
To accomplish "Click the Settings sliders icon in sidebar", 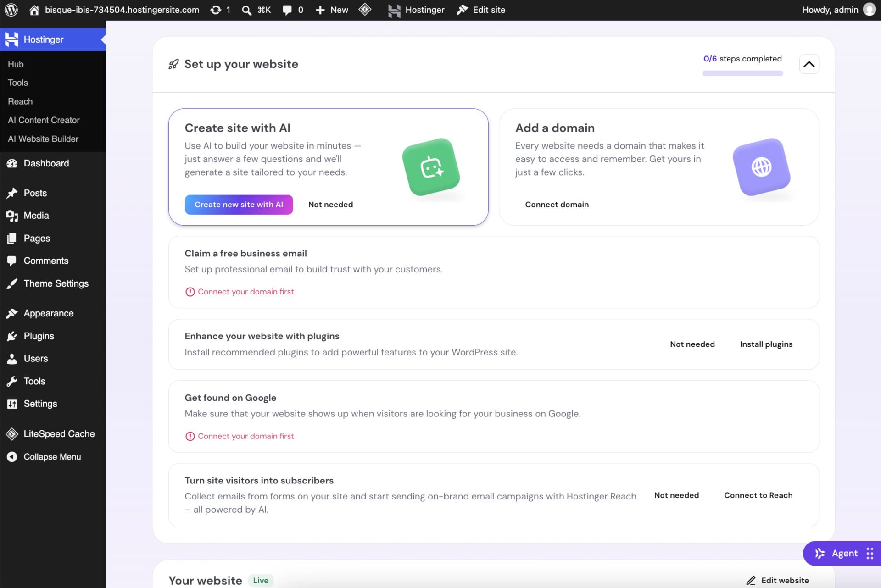I will (x=12, y=404).
